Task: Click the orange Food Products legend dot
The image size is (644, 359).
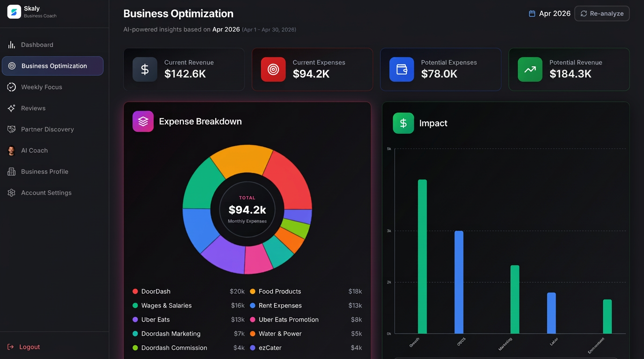Action: coord(253,291)
